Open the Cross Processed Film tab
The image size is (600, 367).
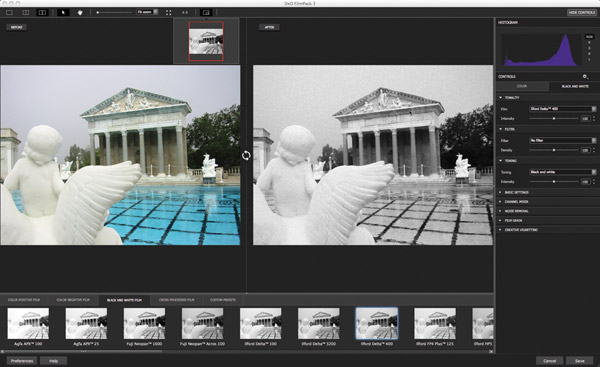click(176, 300)
